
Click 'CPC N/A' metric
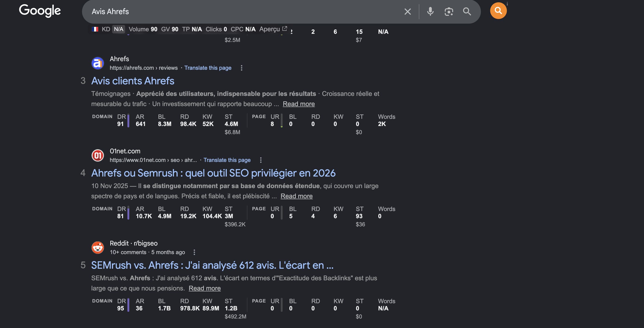click(x=243, y=29)
